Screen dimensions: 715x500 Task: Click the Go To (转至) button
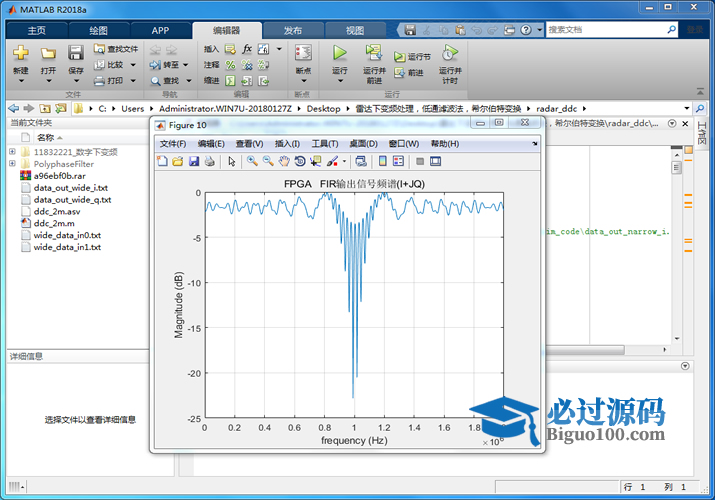click(x=165, y=65)
